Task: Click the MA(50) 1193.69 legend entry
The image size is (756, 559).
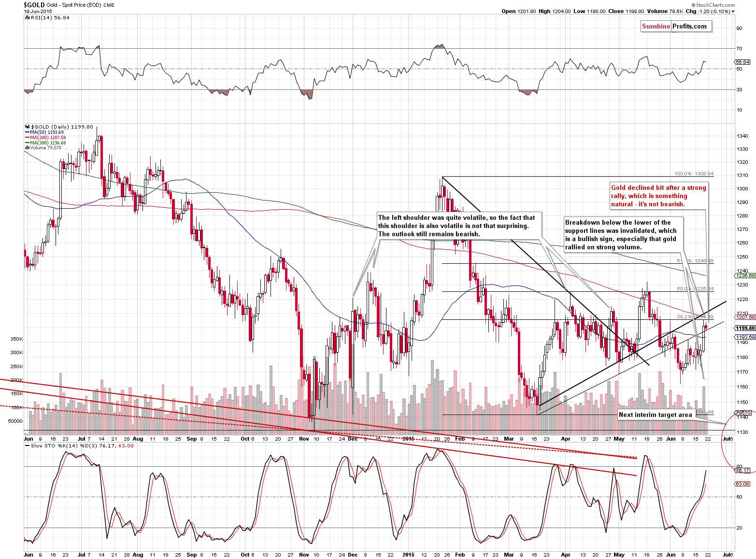Action: point(44,132)
